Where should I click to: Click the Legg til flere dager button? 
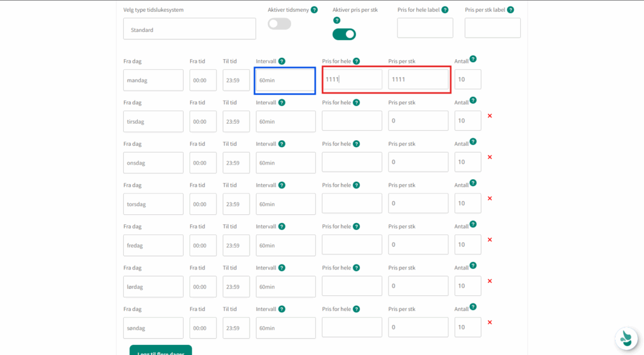point(160,351)
